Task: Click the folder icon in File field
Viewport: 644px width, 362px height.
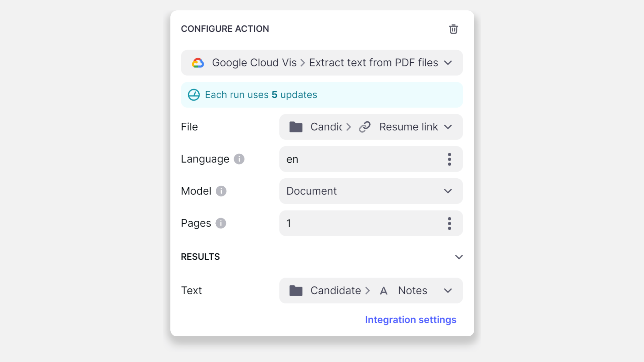Action: (x=296, y=127)
